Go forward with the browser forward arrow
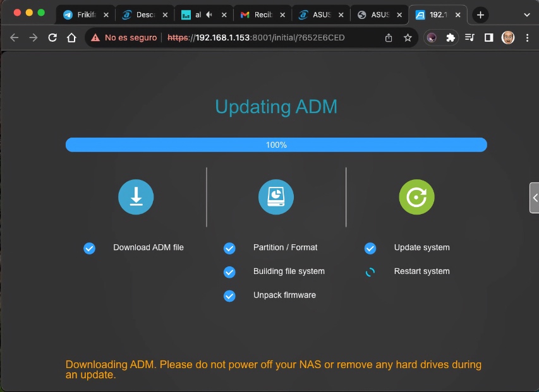The image size is (539, 392). coord(33,37)
